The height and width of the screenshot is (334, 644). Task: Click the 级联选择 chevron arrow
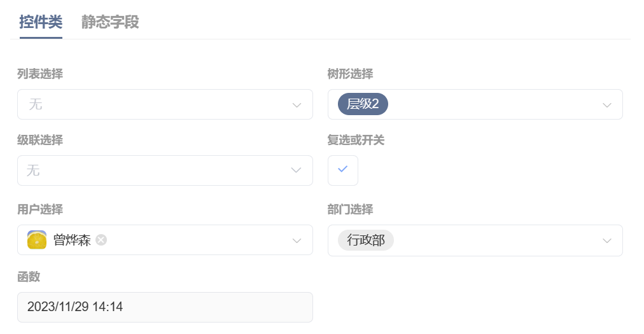[x=297, y=170]
